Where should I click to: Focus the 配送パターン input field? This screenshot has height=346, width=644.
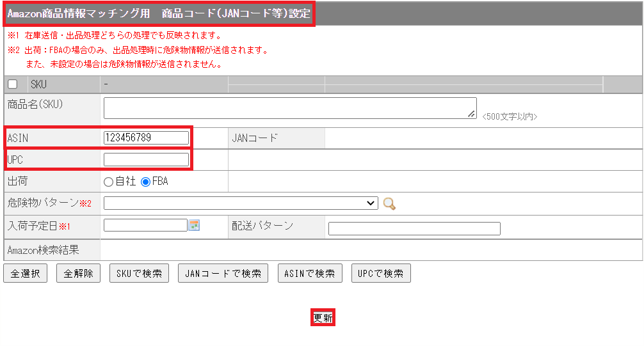coord(414,228)
